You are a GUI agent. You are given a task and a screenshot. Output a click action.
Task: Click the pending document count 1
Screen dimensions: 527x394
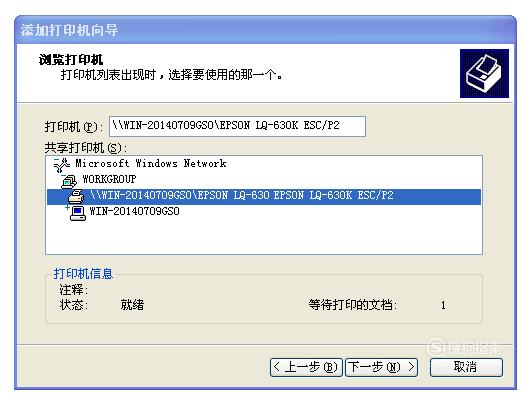pyautogui.click(x=443, y=305)
